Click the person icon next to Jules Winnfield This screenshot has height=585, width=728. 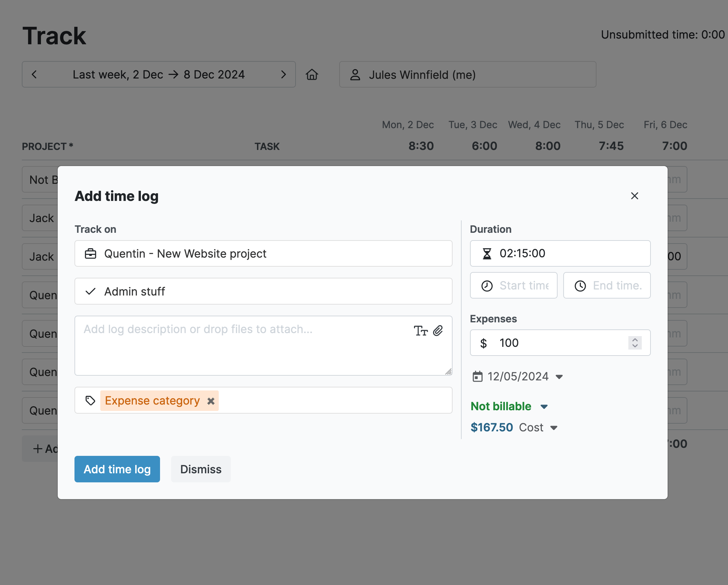[x=355, y=74]
